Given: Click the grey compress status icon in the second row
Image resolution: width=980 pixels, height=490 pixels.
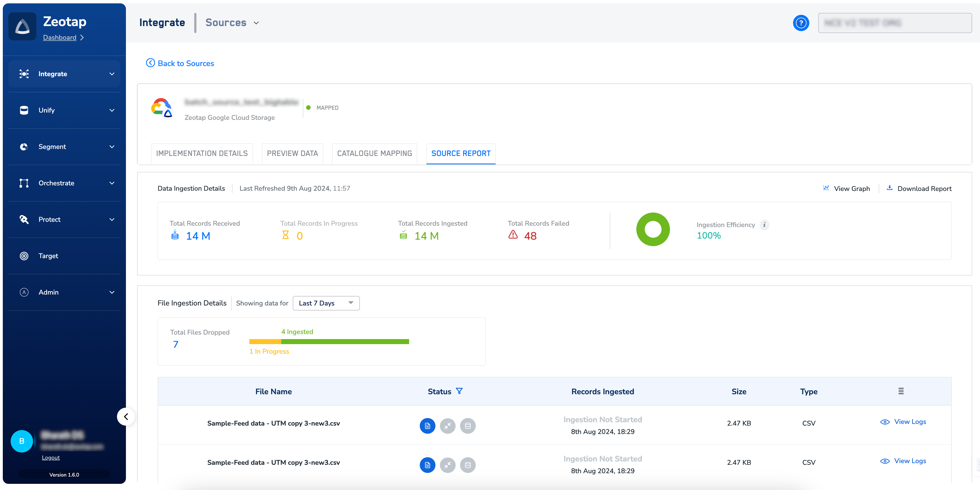Looking at the screenshot, I should pos(447,465).
